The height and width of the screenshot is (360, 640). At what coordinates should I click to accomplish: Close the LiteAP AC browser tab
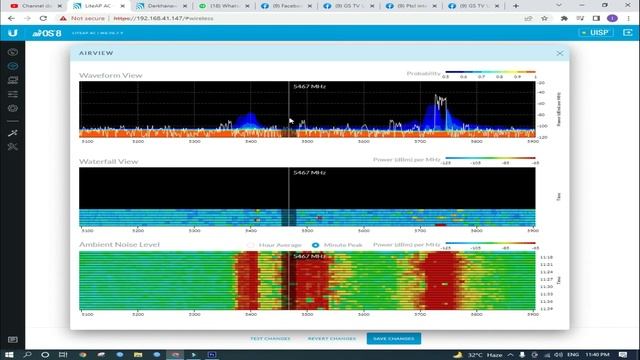point(122,6)
